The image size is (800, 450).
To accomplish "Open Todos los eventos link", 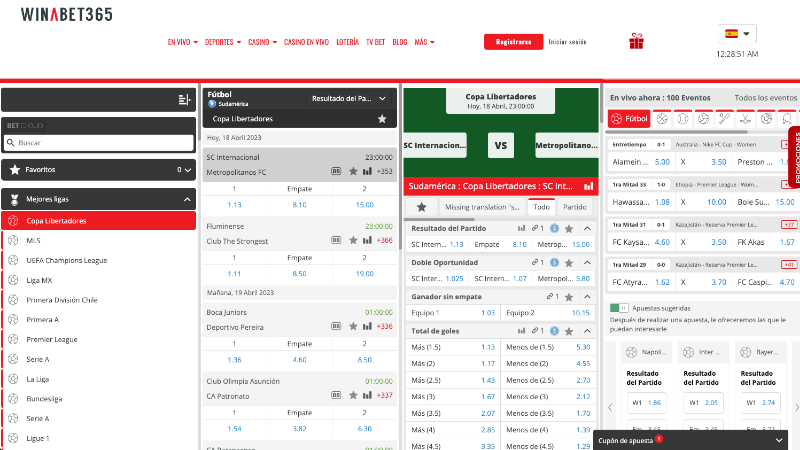I will pos(765,97).
